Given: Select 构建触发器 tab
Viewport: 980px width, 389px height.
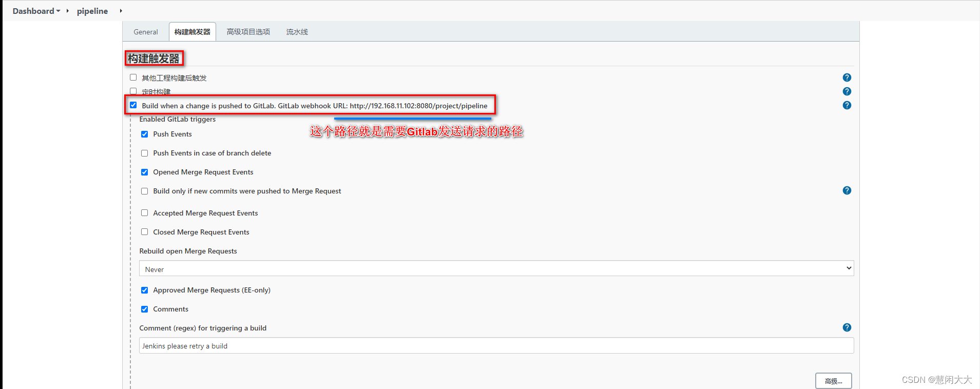Looking at the screenshot, I should pyautogui.click(x=193, y=32).
